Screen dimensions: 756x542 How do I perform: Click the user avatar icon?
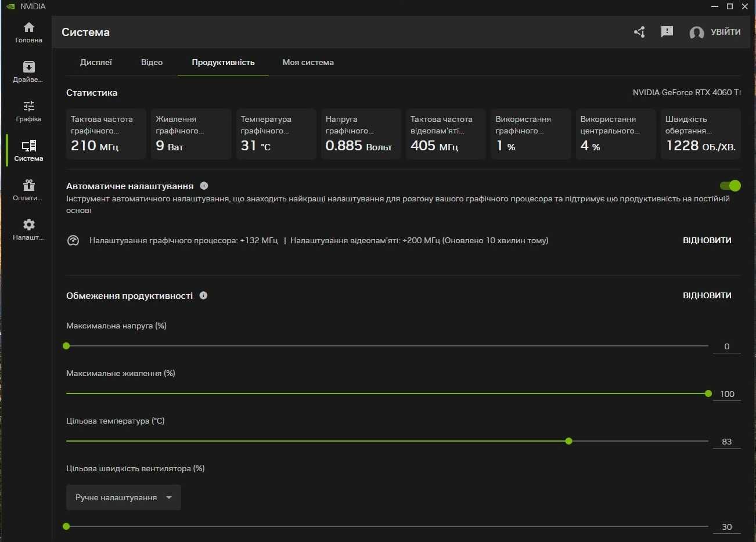(696, 32)
